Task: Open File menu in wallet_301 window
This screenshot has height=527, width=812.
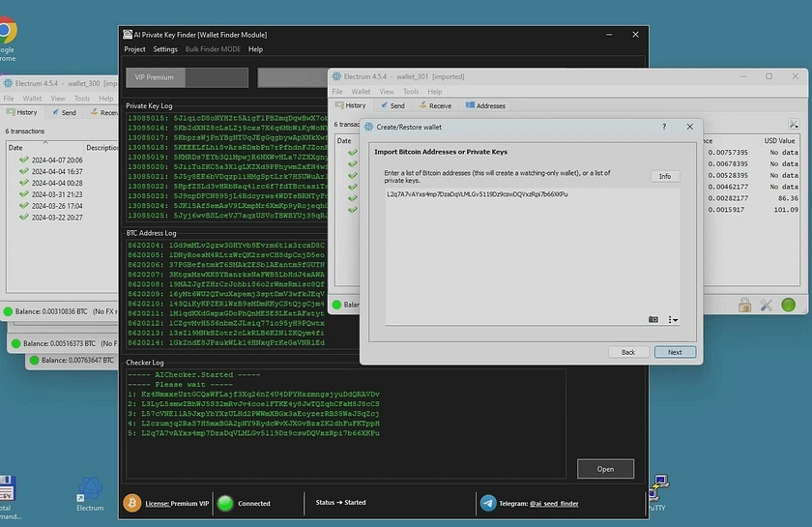Action: point(337,92)
